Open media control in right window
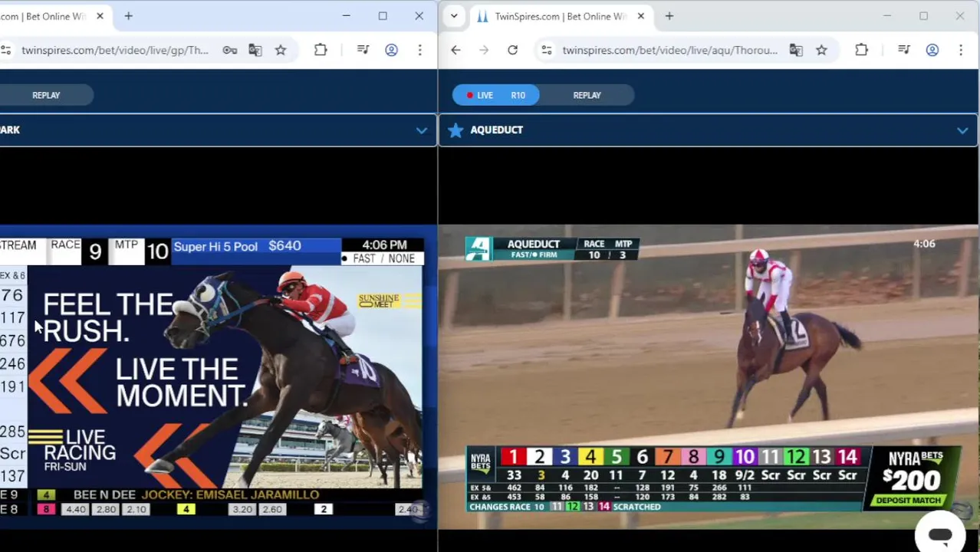The image size is (980, 552). coord(903,50)
